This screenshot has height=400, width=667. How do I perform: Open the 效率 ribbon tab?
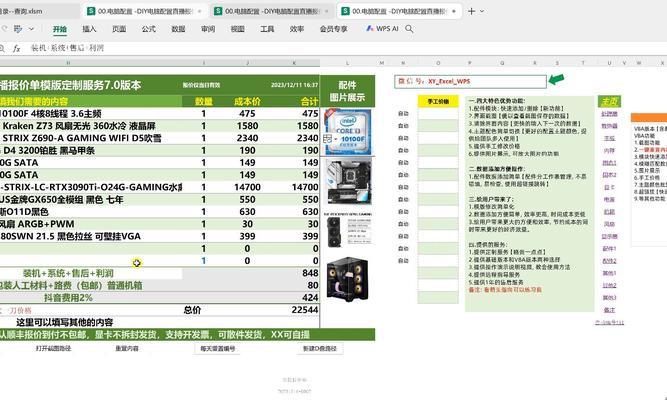(x=296, y=29)
